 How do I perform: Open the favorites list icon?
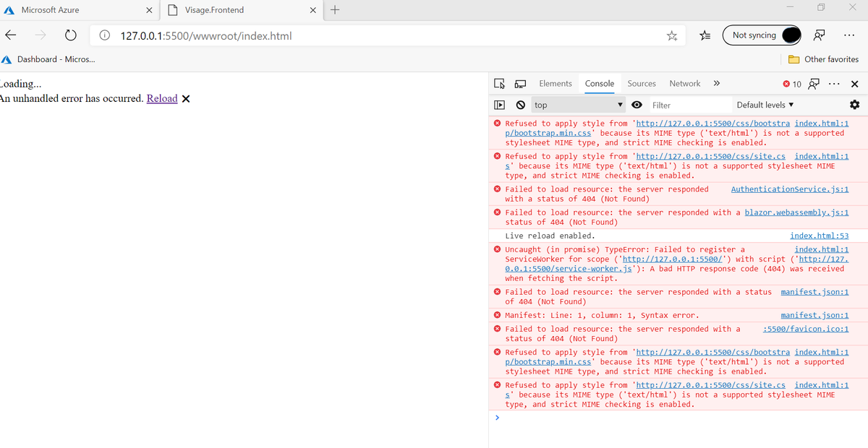tap(706, 35)
